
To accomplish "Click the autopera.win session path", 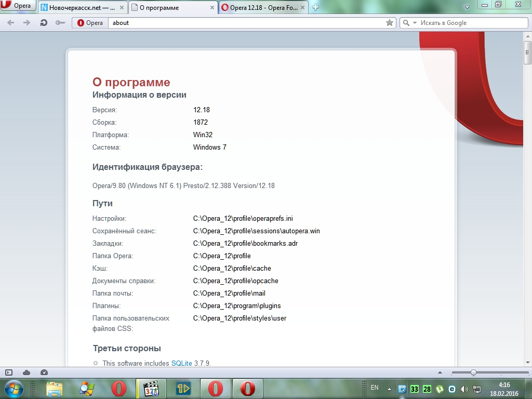I will [x=257, y=231].
